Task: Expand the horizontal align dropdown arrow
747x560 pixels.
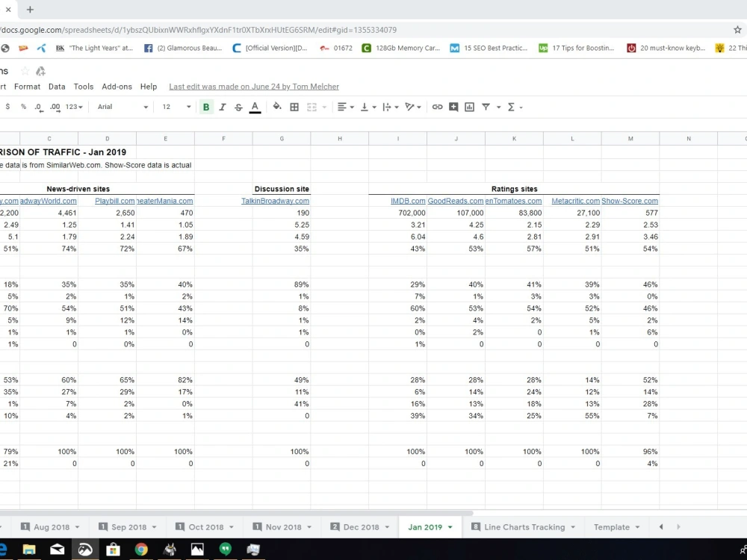Action: tap(352, 108)
